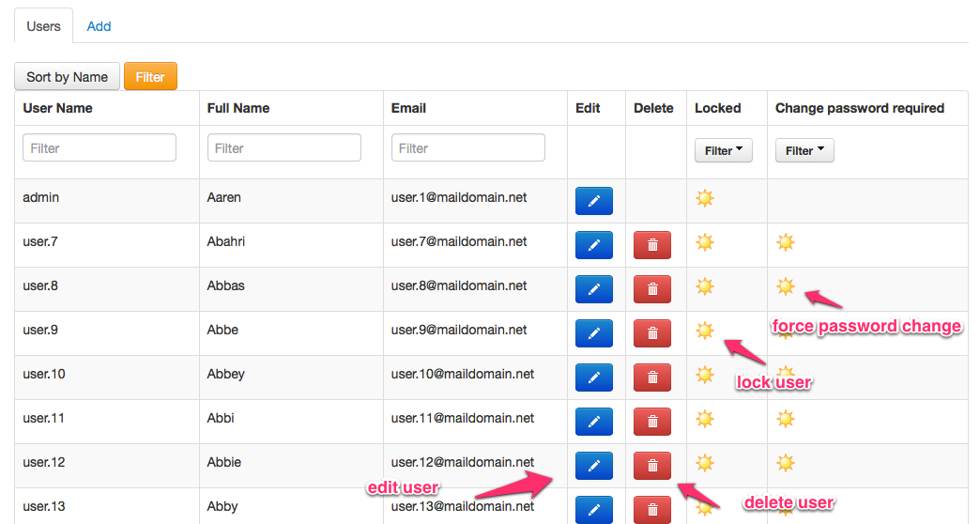Select the Users tab

[x=44, y=26]
